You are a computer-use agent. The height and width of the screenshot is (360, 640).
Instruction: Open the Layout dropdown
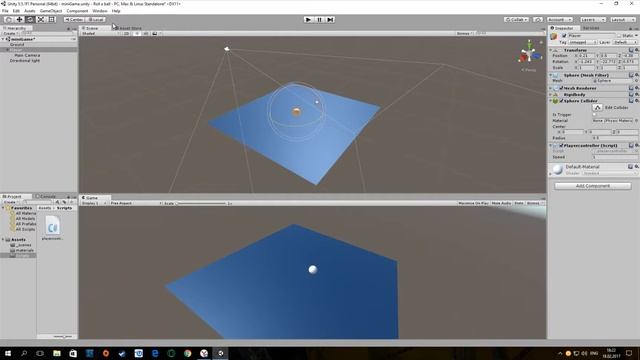[623, 20]
